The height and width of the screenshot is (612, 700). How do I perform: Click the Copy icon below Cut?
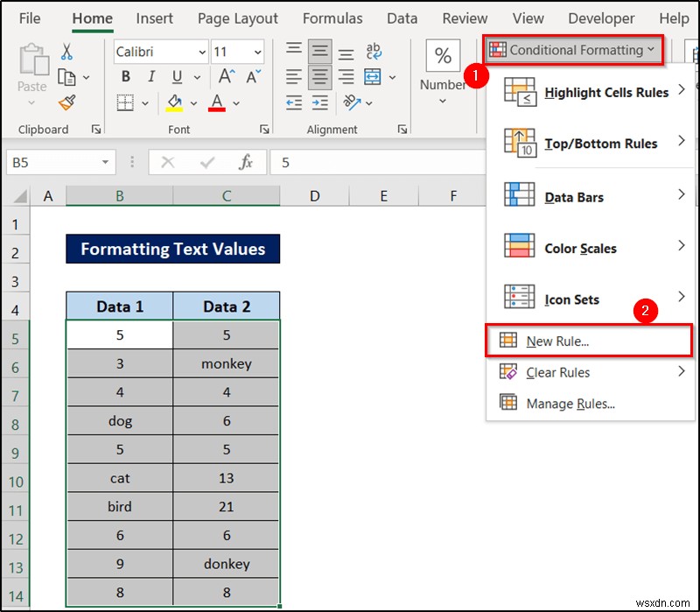[x=66, y=77]
